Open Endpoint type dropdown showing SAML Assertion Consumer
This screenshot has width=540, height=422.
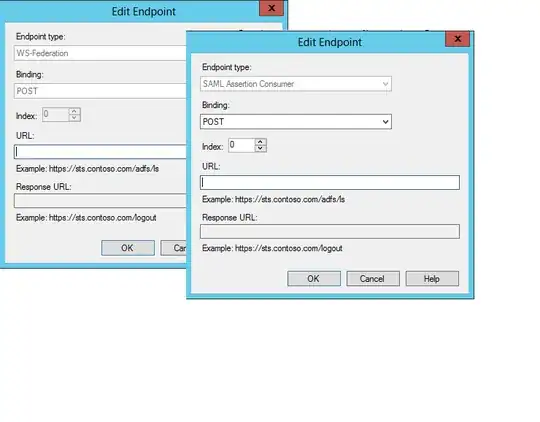tap(296, 84)
